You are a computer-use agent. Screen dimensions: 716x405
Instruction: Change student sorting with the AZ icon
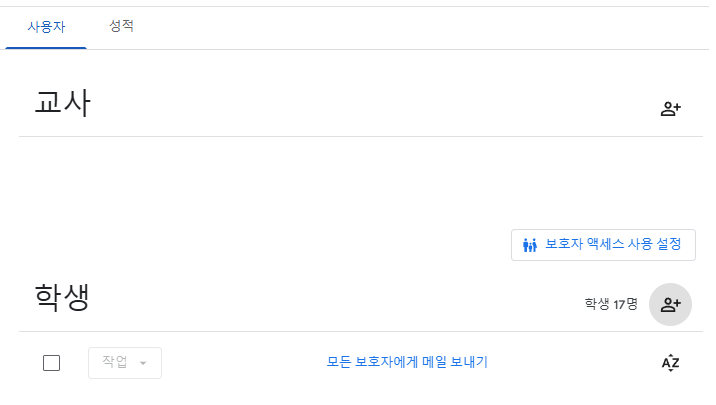pos(670,363)
